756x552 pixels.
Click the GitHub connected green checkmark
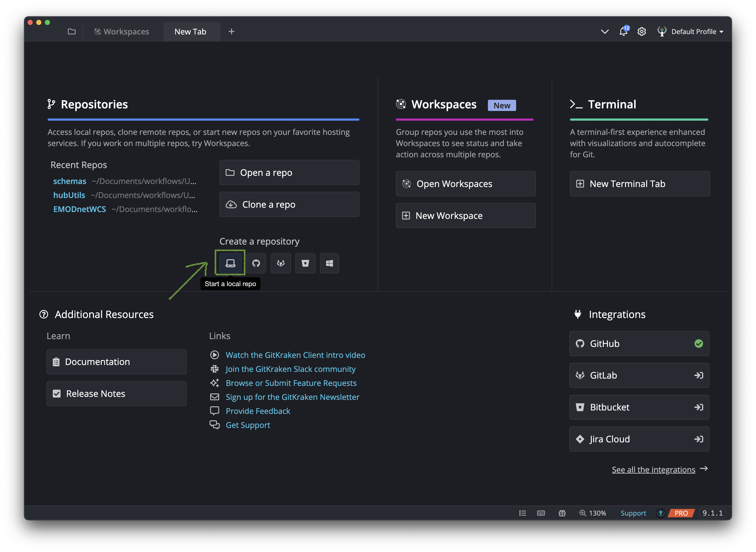click(x=698, y=343)
